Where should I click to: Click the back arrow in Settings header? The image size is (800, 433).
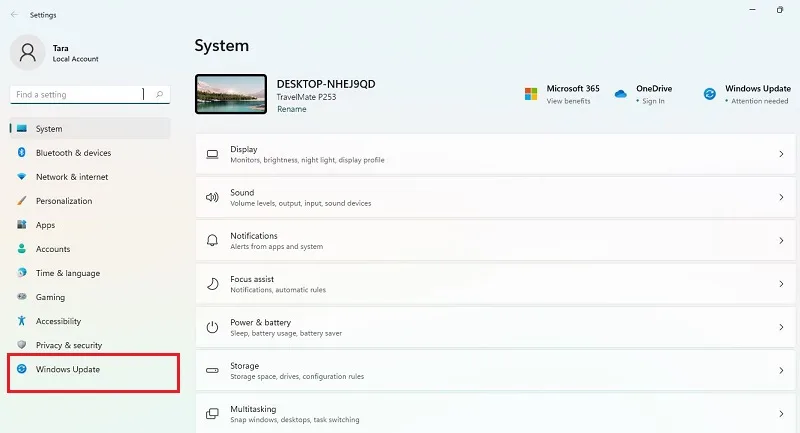tap(14, 15)
